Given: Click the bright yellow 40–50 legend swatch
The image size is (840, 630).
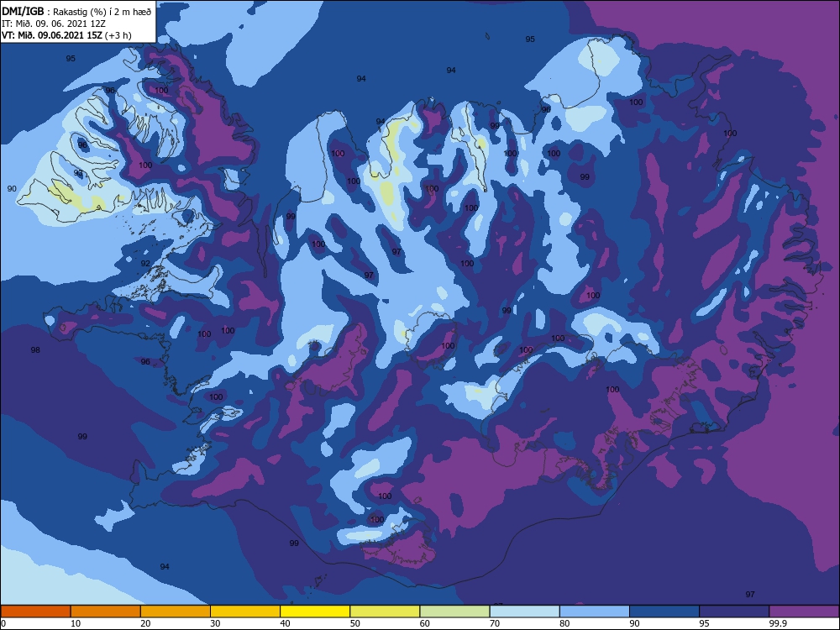Looking at the screenshot, I should point(315,612).
